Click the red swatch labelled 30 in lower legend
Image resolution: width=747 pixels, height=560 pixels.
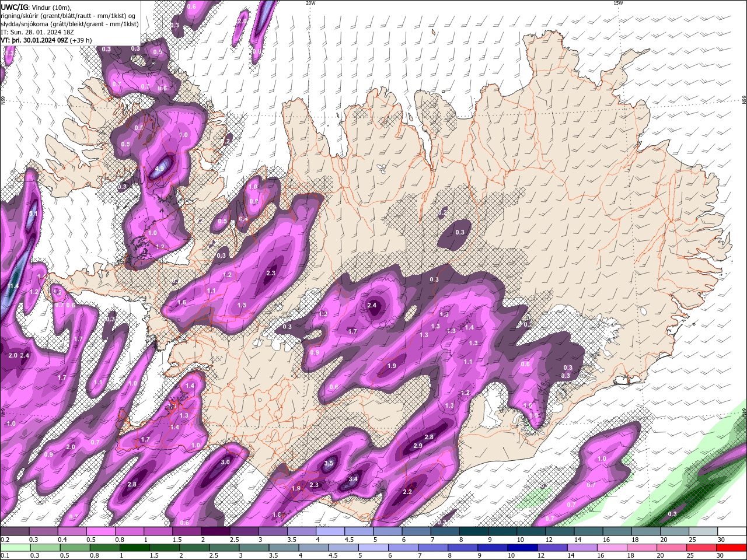[x=732, y=547]
